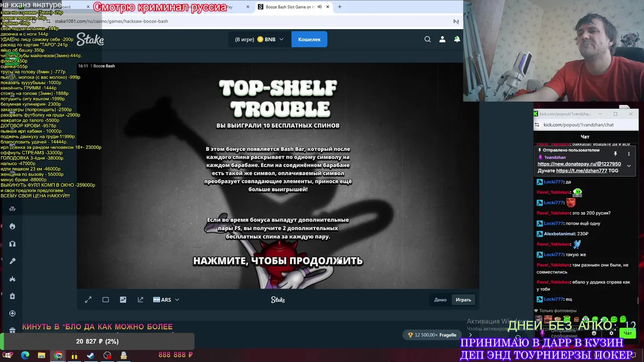Click НАЖМИТЕ, ЧТОБЫ ПРОДОЛЖИТЬ in game
This screenshot has width=644, height=362.
pyautogui.click(x=278, y=260)
